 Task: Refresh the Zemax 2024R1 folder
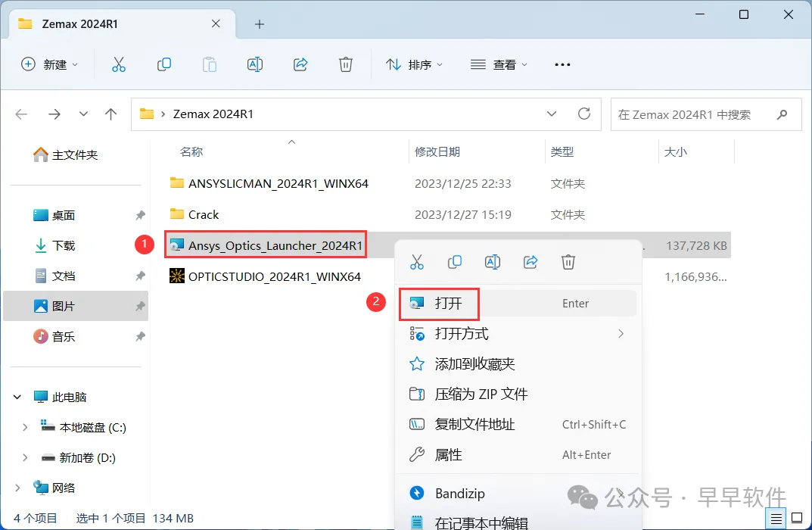tap(584, 114)
